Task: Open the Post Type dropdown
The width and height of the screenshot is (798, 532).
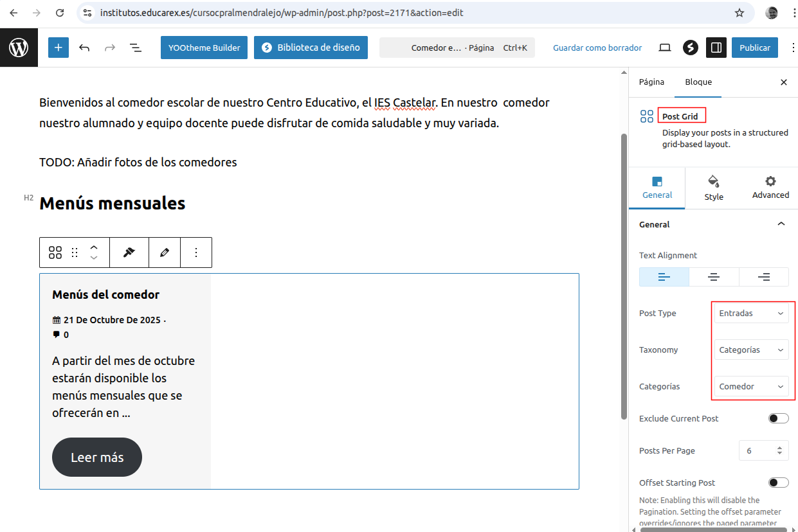Action: (751, 314)
